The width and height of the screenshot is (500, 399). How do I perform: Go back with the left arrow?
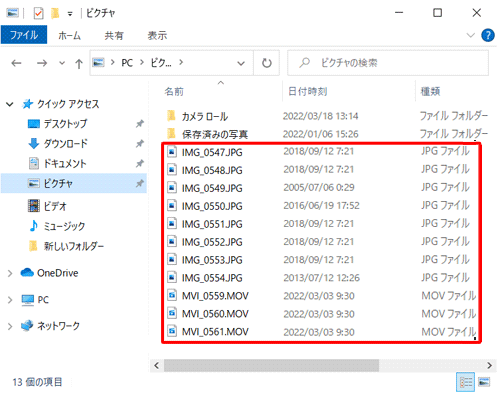pos(16,63)
